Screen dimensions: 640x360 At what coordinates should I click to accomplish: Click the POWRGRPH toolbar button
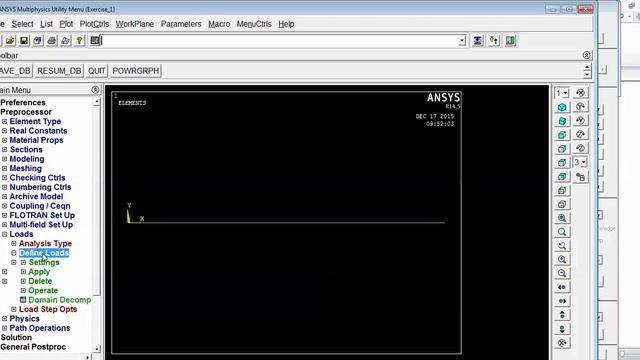click(136, 71)
